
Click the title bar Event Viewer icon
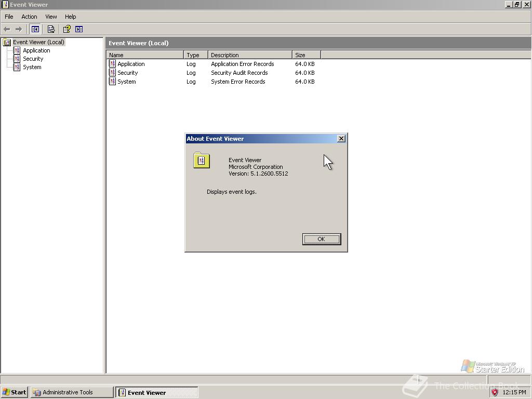tap(5, 4)
